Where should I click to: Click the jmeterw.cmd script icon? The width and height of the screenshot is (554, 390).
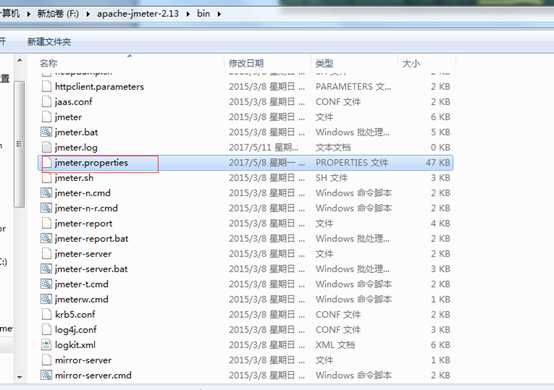pyautogui.click(x=46, y=299)
